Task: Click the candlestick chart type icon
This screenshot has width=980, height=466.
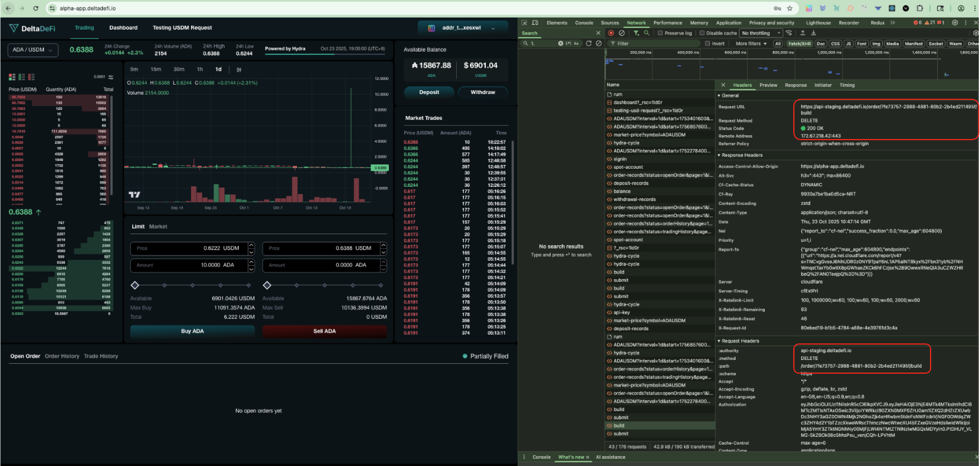Action: coord(239,70)
